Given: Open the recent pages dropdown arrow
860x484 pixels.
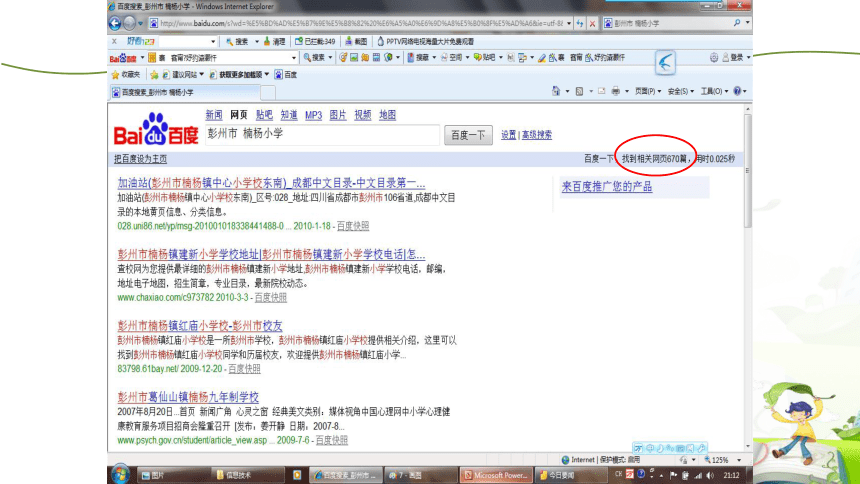Looking at the screenshot, I should coord(140,24).
